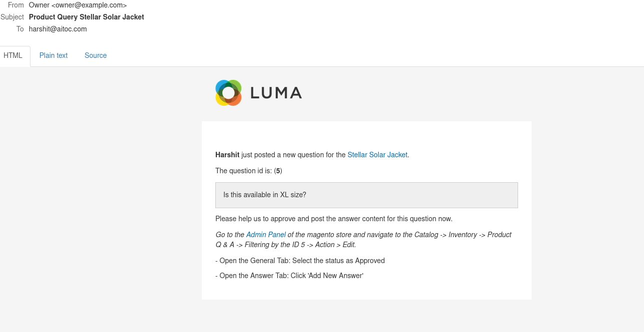
Task: Click the italic 'Catalog -> Inventory' navigation text
Action: coord(446,235)
